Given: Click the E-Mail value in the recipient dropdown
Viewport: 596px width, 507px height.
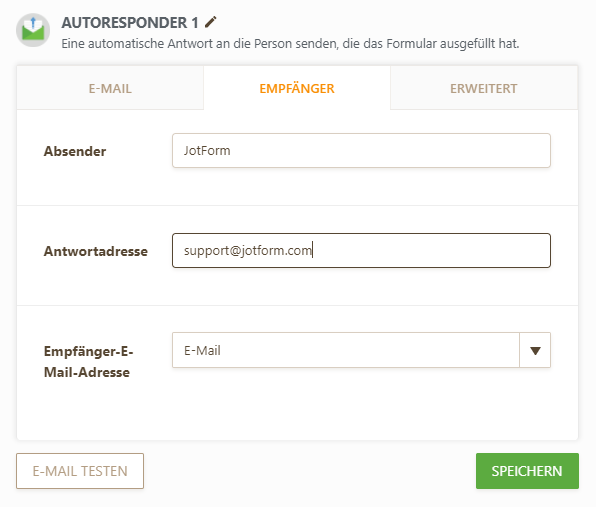Looking at the screenshot, I should [x=202, y=350].
